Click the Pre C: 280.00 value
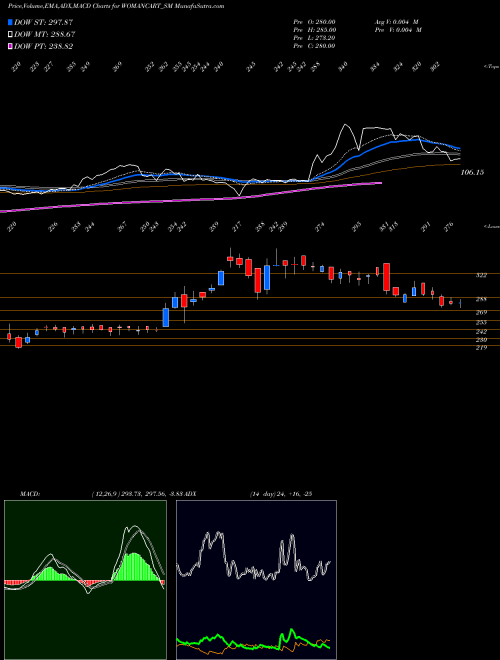 pos(314,46)
